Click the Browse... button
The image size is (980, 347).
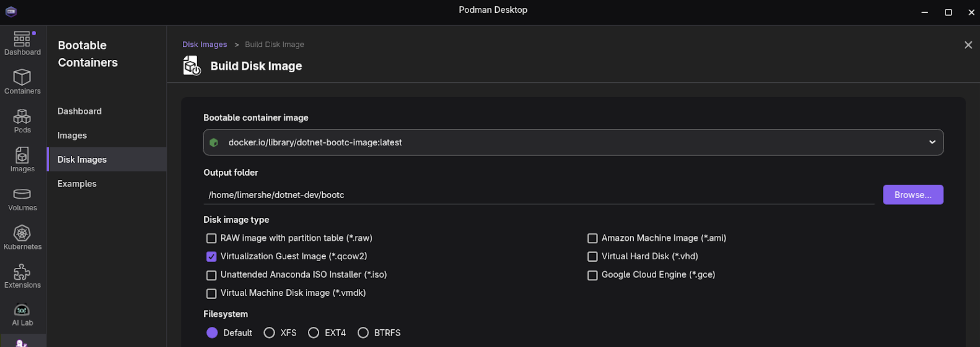(913, 195)
